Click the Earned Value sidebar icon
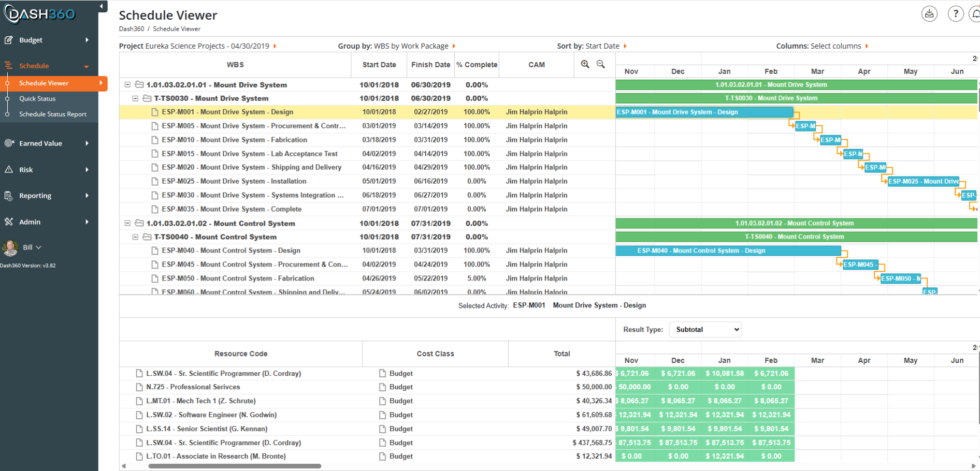 tap(9, 143)
